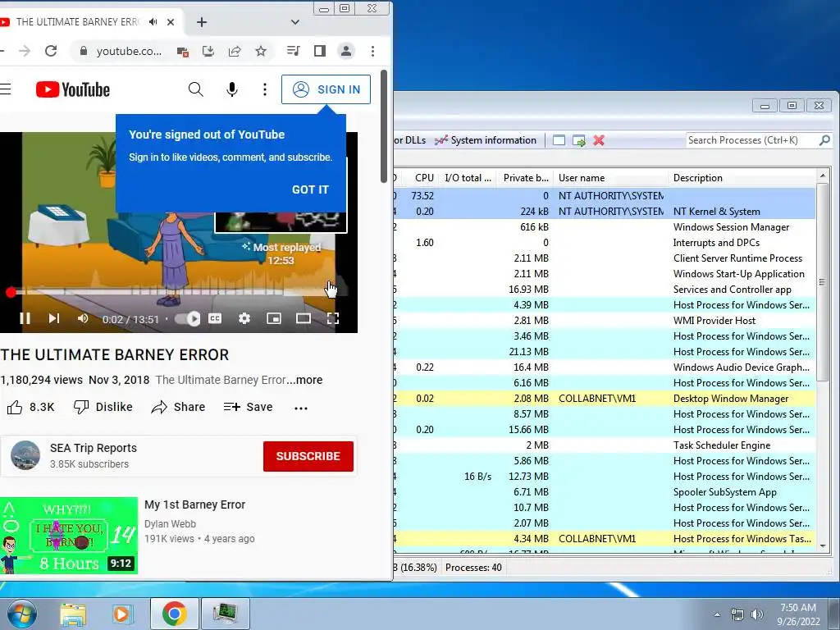Go to the YouTube home logo
This screenshot has width=840, height=630.
(x=73, y=89)
